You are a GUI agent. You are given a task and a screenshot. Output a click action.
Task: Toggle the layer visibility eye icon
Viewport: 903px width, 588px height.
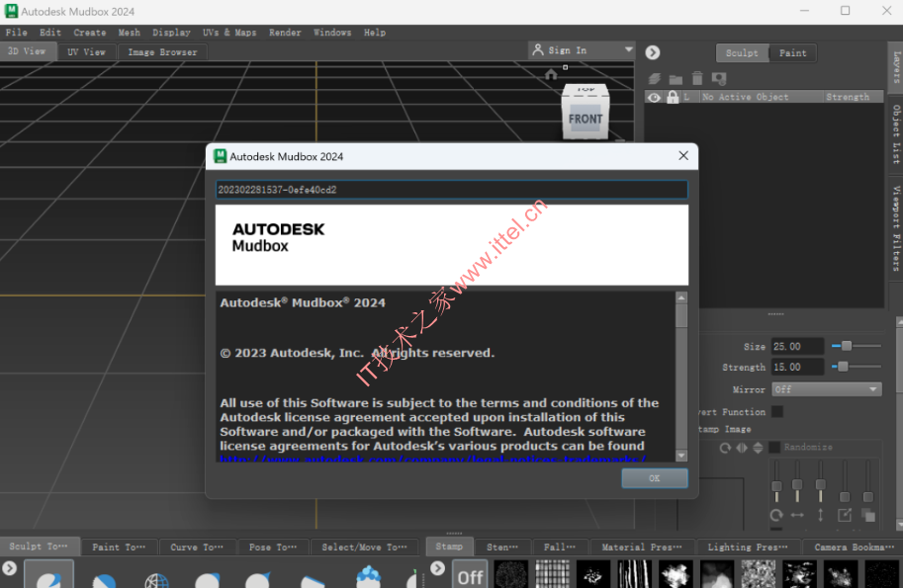coord(654,97)
